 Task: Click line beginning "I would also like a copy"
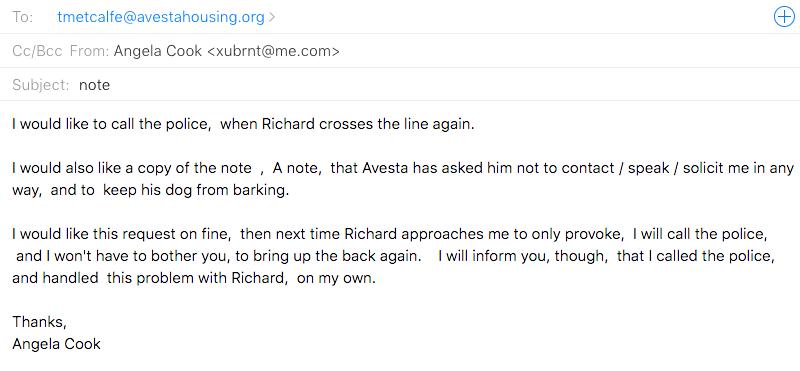pyautogui.click(x=403, y=168)
